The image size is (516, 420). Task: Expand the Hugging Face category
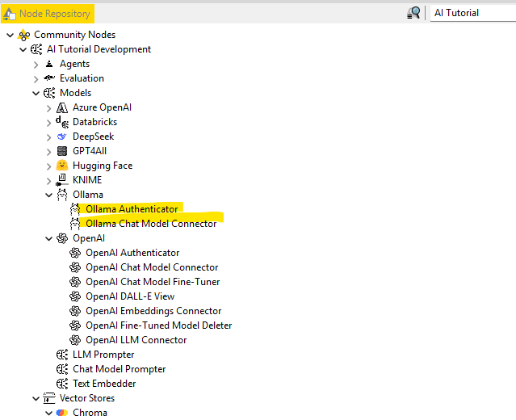49,166
